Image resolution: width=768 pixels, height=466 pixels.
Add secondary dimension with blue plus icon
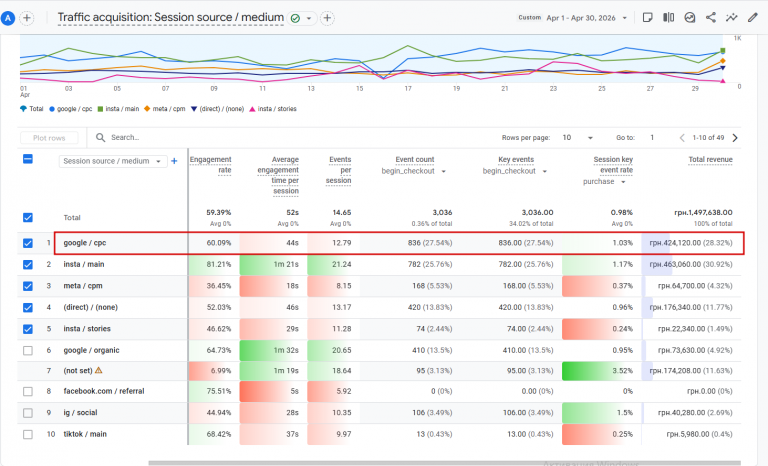[174, 161]
